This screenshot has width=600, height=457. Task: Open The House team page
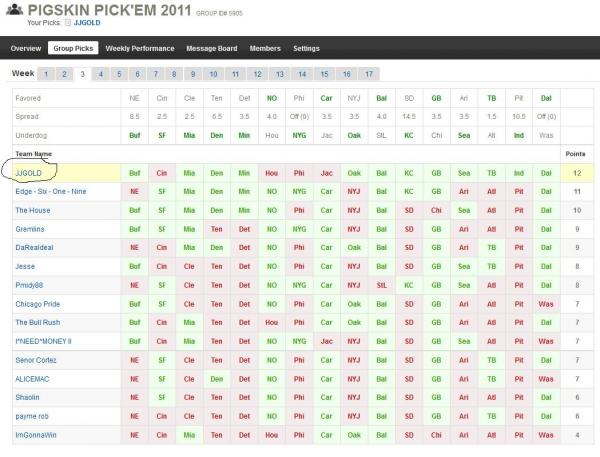pyautogui.click(x=33, y=210)
